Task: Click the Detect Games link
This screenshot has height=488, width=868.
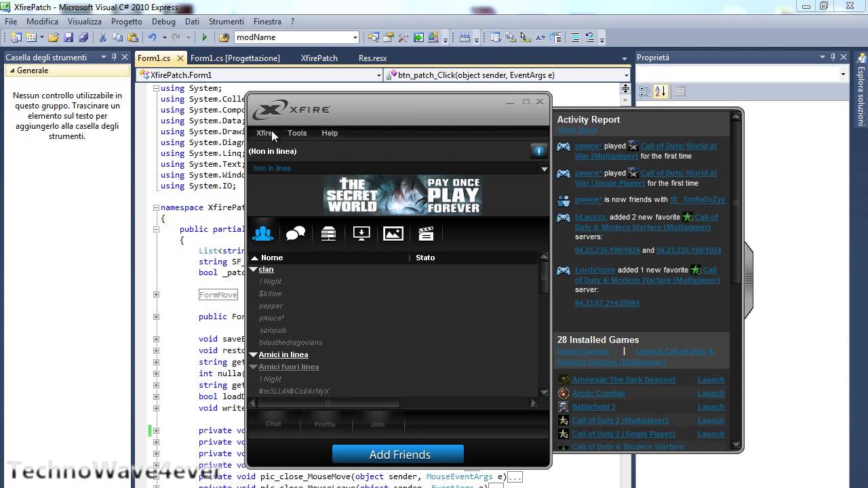Action: coord(583,351)
